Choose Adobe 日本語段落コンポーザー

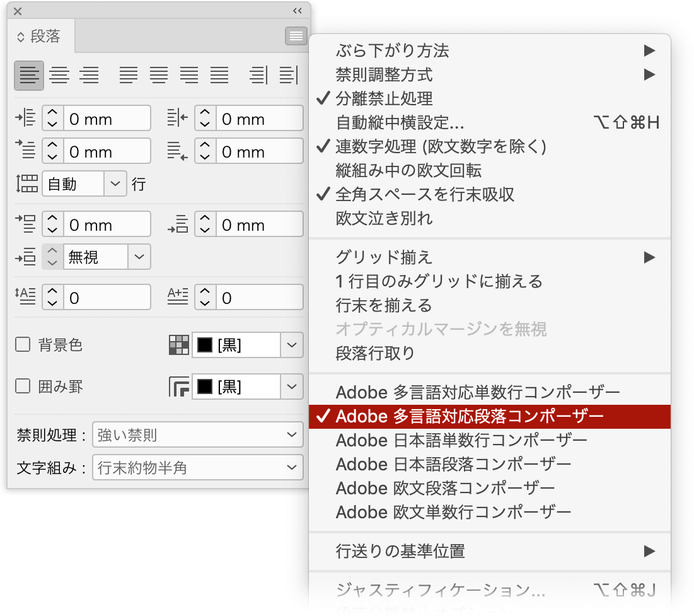[x=490, y=464]
